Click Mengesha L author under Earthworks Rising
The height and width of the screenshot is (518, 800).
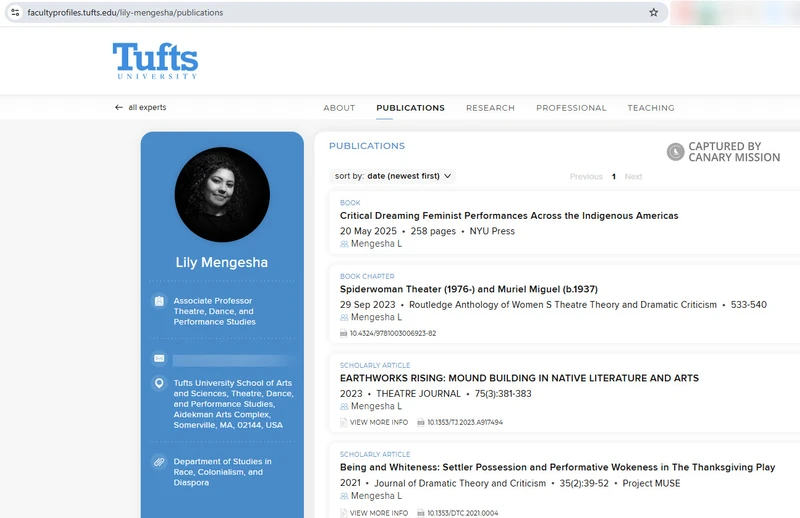(x=377, y=407)
